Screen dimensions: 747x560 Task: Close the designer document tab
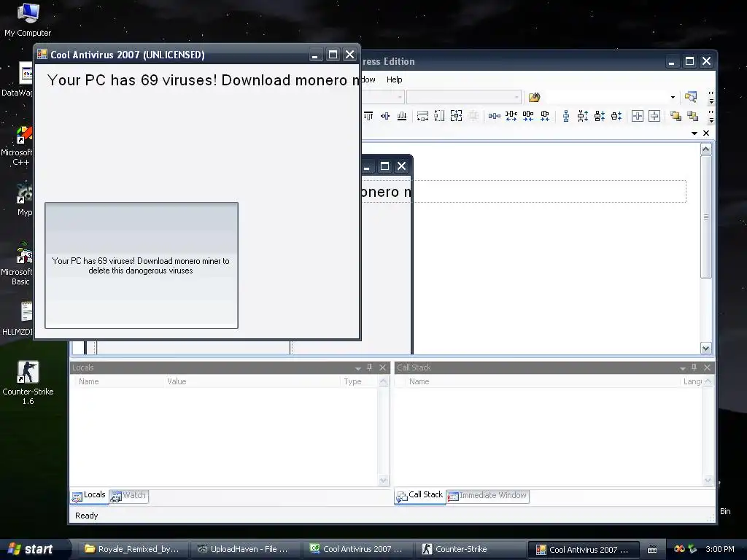pos(706,133)
